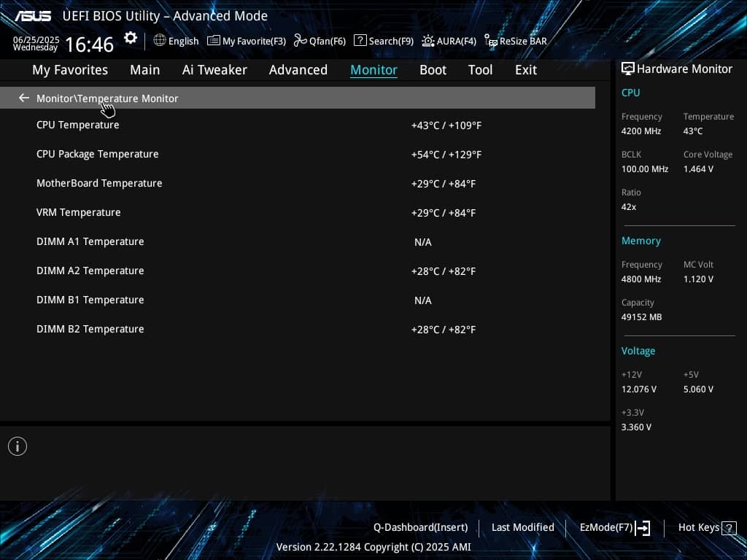Click the 1.120 V MC Volt value
Viewport: 747px width, 560px height.
[x=698, y=279]
